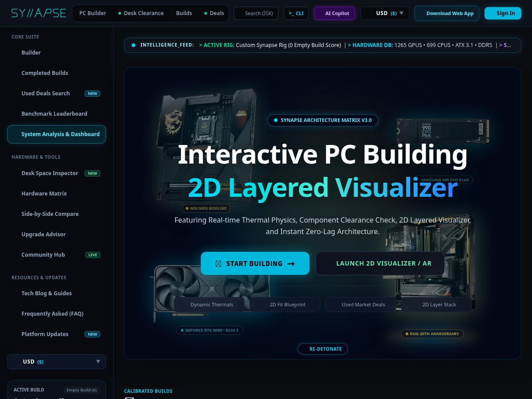Open Upgrade Advisor in sidebar

(x=56, y=234)
